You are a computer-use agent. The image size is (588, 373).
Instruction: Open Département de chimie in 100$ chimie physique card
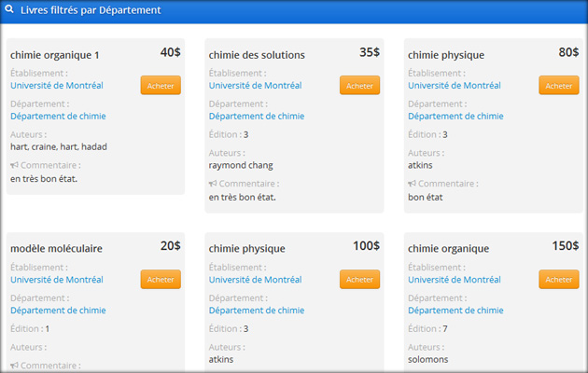(x=257, y=311)
